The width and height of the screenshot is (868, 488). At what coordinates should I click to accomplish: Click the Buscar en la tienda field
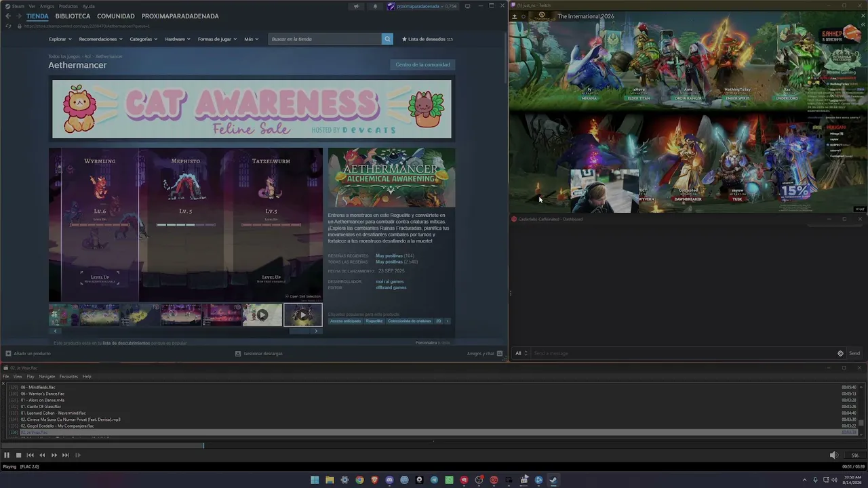[325, 39]
